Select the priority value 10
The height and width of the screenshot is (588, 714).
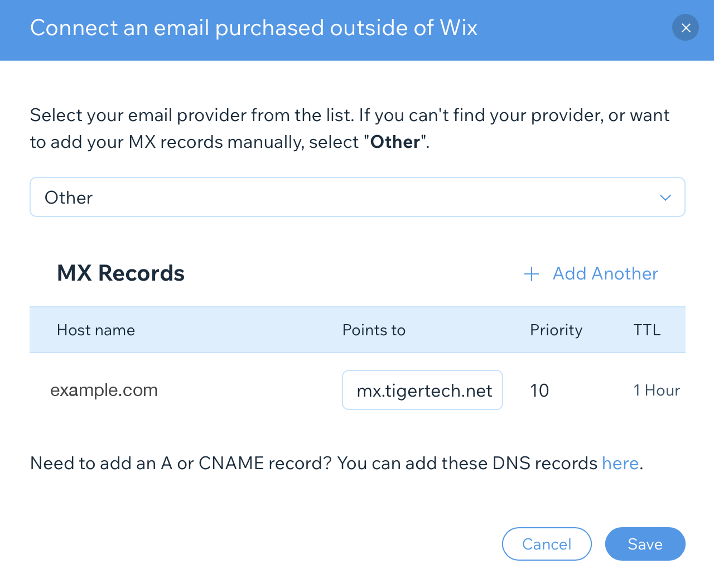[539, 391]
